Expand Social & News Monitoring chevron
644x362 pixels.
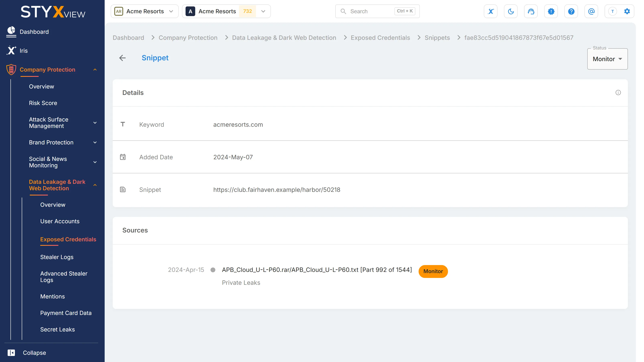(95, 162)
